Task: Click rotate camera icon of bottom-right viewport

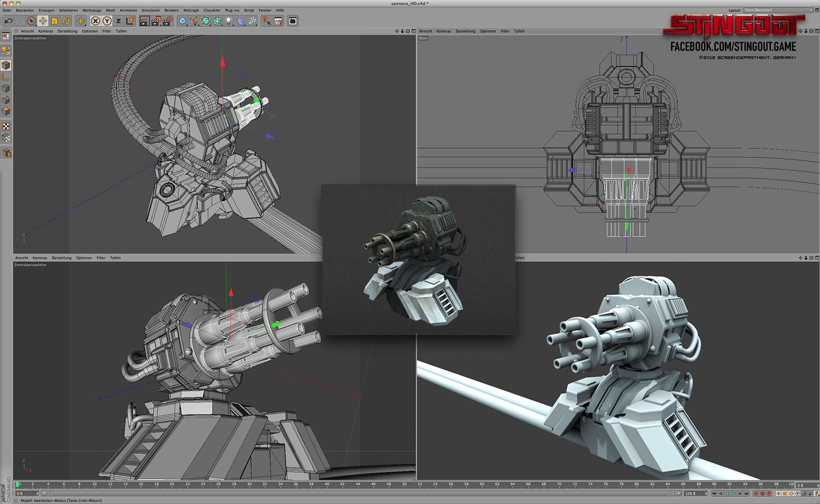Action: (811, 258)
